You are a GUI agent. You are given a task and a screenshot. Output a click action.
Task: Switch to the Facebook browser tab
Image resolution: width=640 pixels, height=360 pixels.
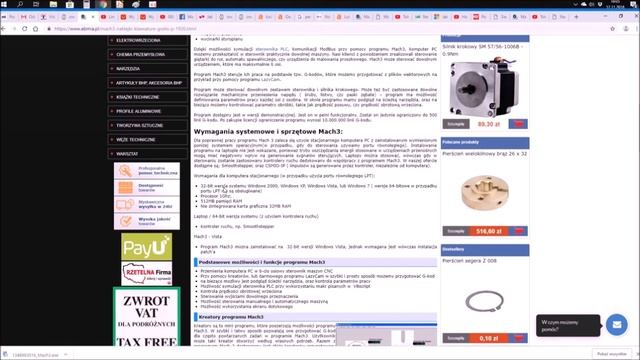click(x=186, y=17)
